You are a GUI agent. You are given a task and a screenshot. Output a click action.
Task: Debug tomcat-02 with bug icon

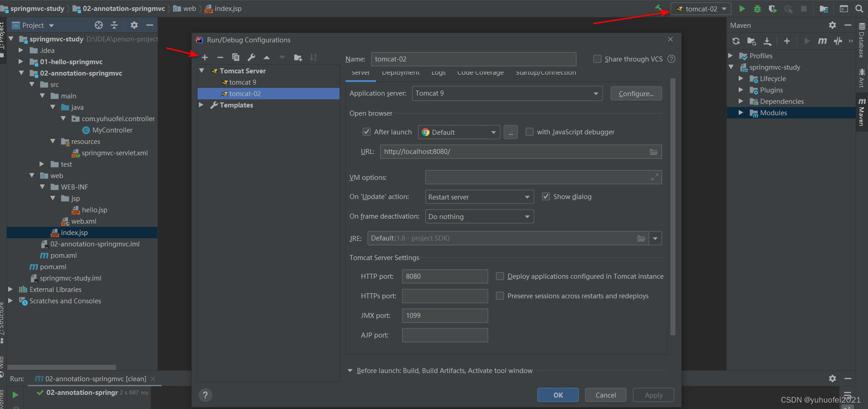click(x=757, y=9)
